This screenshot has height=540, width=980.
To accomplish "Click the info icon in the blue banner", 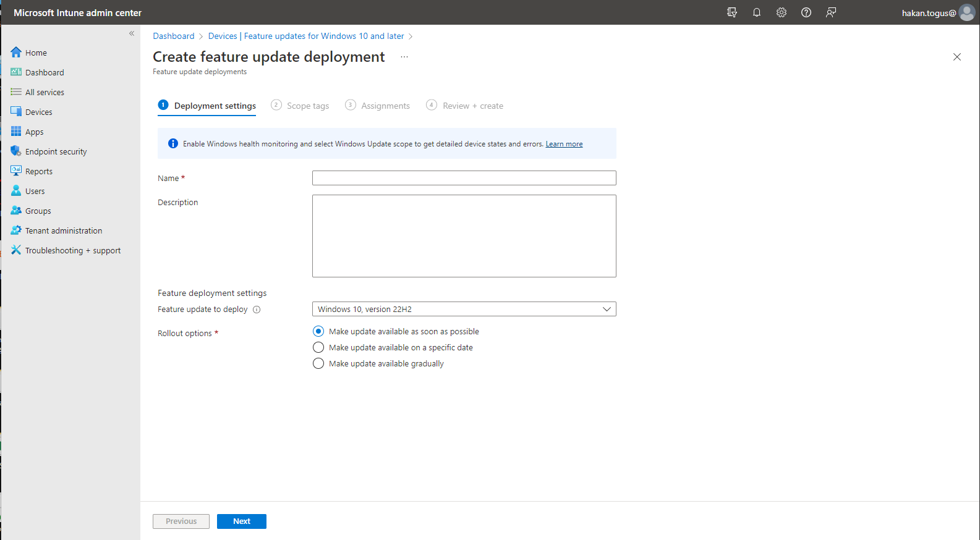I will [x=173, y=143].
